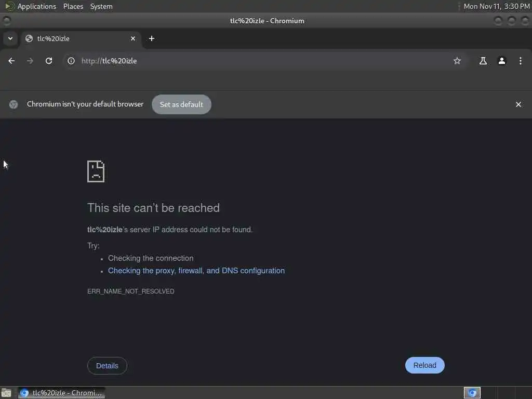The image size is (532, 399).
Task: Reload the page with the toolbar refresh icon
Action: tap(49, 61)
